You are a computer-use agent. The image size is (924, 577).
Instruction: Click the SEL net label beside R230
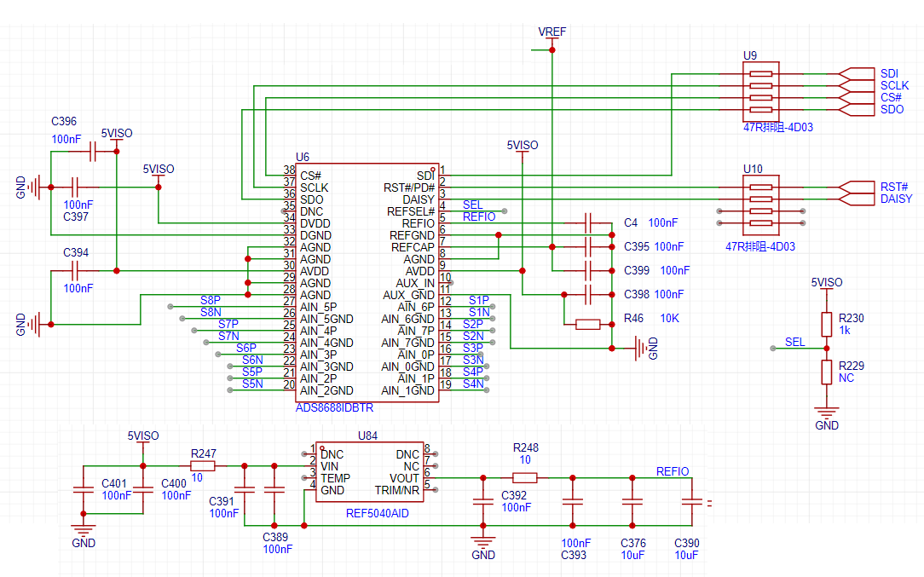(x=794, y=343)
